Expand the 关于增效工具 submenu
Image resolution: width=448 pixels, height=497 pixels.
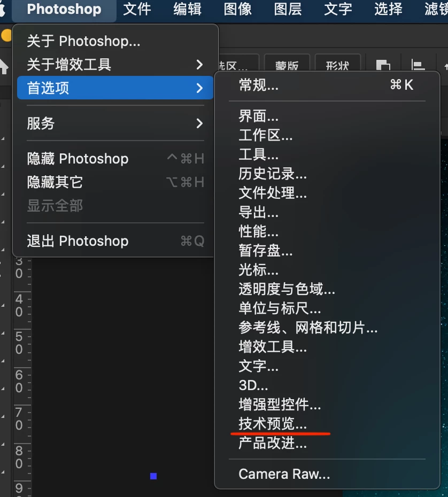(x=115, y=65)
